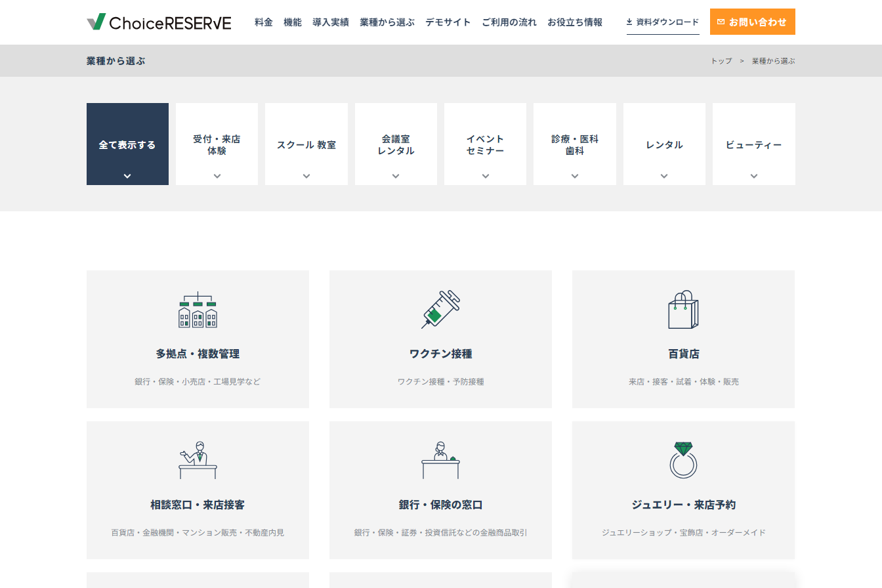Screen dimensions: 882x588
Task: Click the vaccine syringe icon
Action: pyautogui.click(x=440, y=310)
